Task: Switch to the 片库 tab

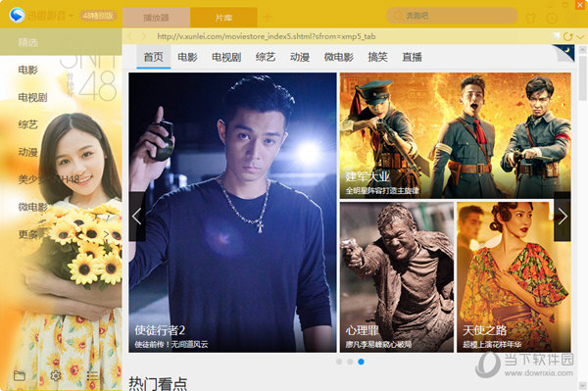Action: click(x=223, y=18)
